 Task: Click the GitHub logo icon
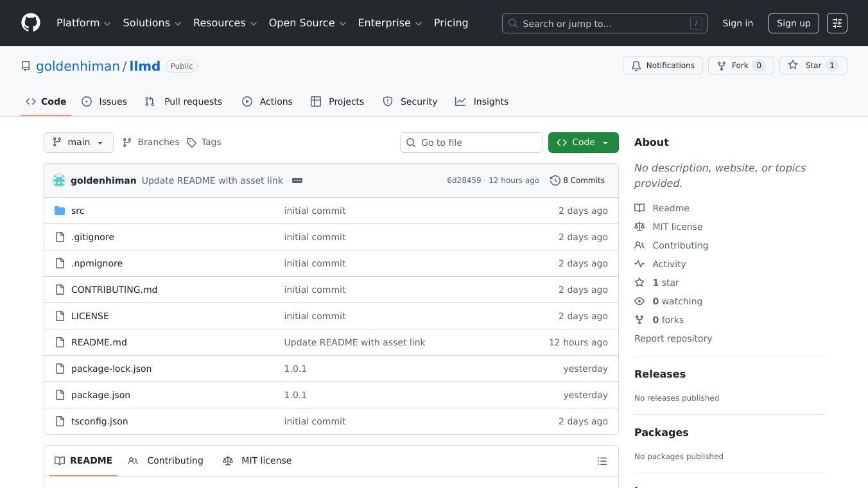click(x=31, y=23)
